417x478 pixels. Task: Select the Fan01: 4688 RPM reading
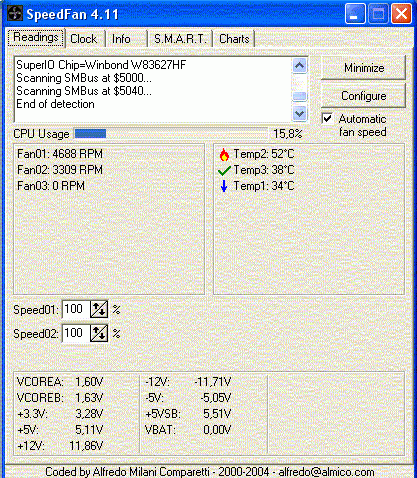(60, 154)
